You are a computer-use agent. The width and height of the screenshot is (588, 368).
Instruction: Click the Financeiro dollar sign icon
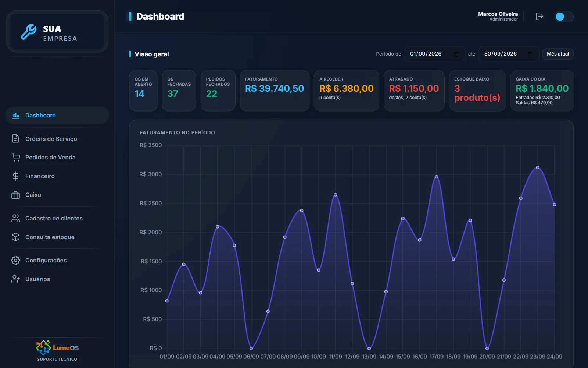15,176
